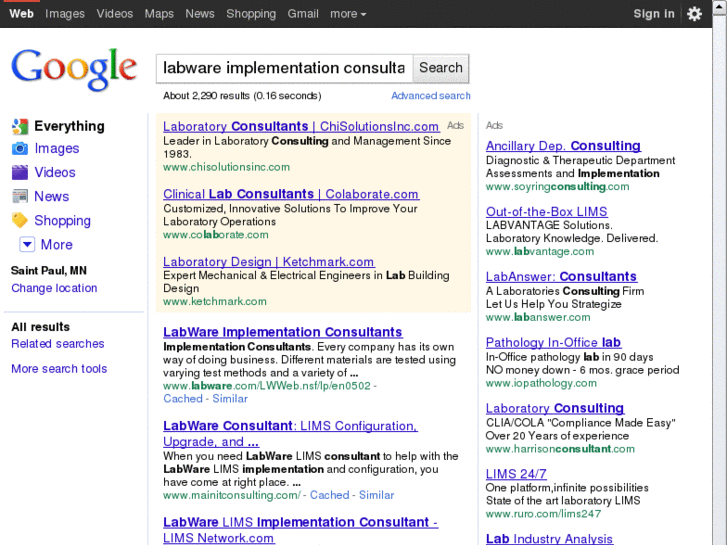Click the Everything filter icon
This screenshot has width=727, height=545.
20,126
